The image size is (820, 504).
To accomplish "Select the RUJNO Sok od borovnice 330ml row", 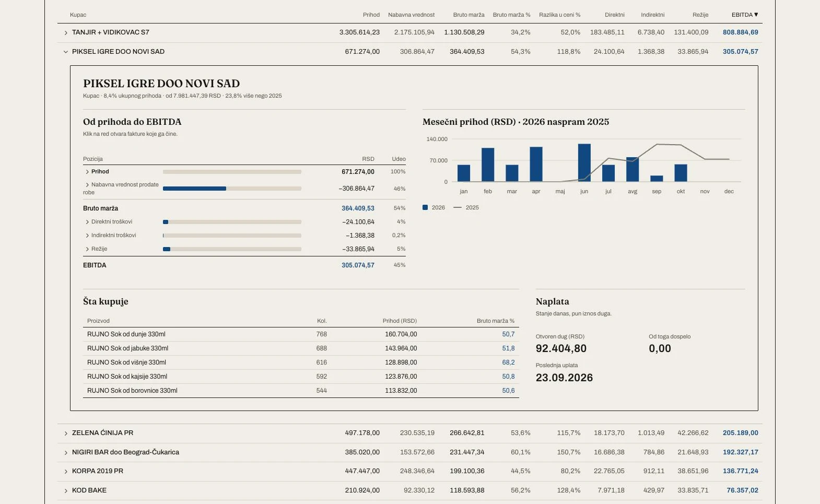I will (x=301, y=391).
